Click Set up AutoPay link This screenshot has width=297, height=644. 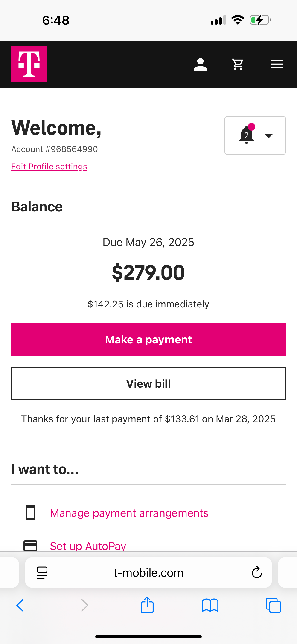point(88,546)
